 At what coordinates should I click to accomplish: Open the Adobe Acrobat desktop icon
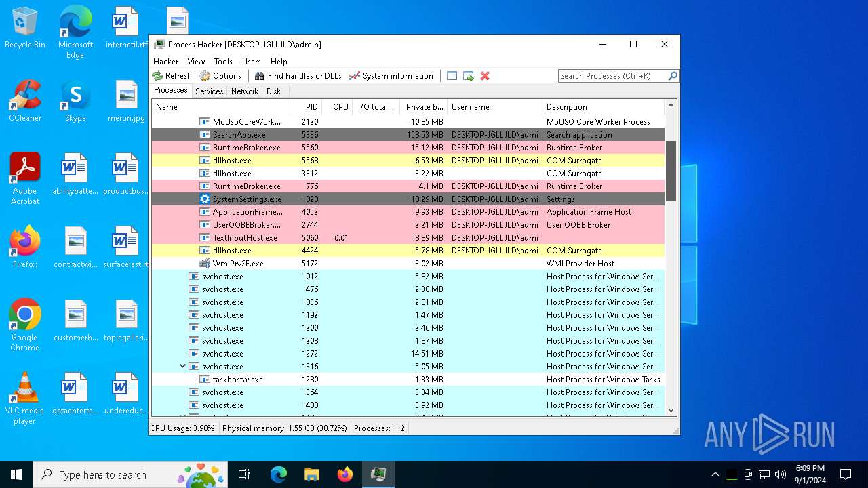pyautogui.click(x=25, y=179)
